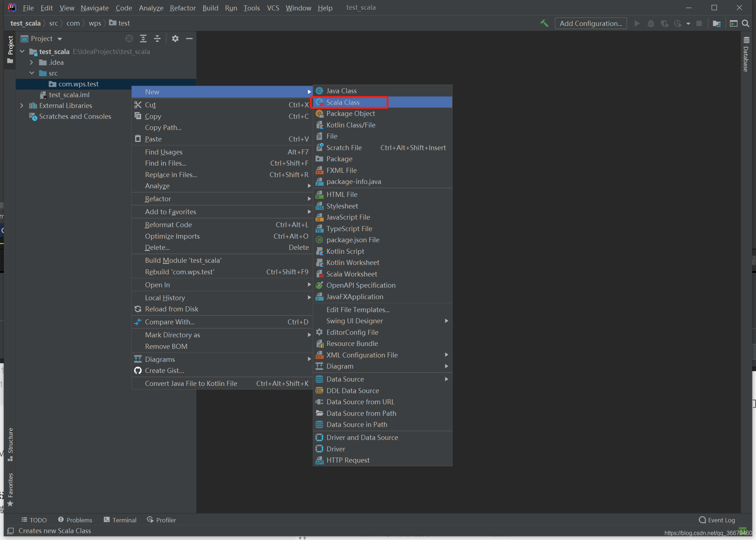Open the Favorites side tool window

pyautogui.click(x=10, y=490)
